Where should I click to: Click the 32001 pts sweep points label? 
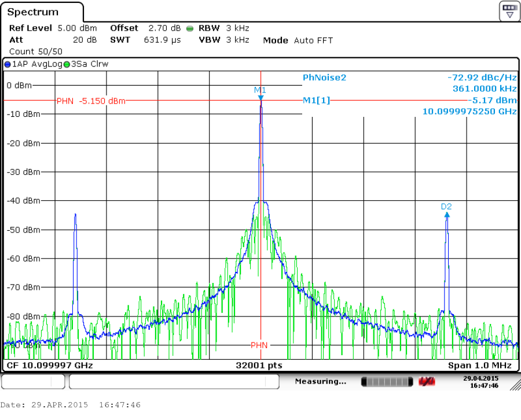pyautogui.click(x=259, y=366)
